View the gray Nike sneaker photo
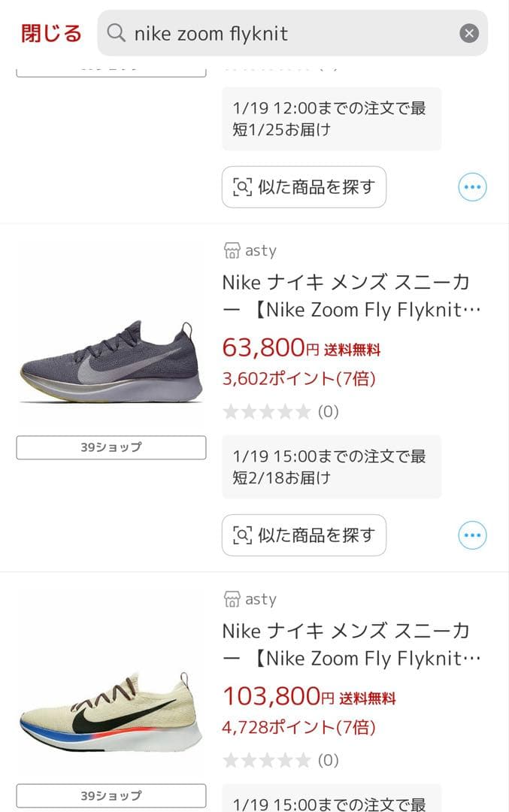 click(111, 346)
